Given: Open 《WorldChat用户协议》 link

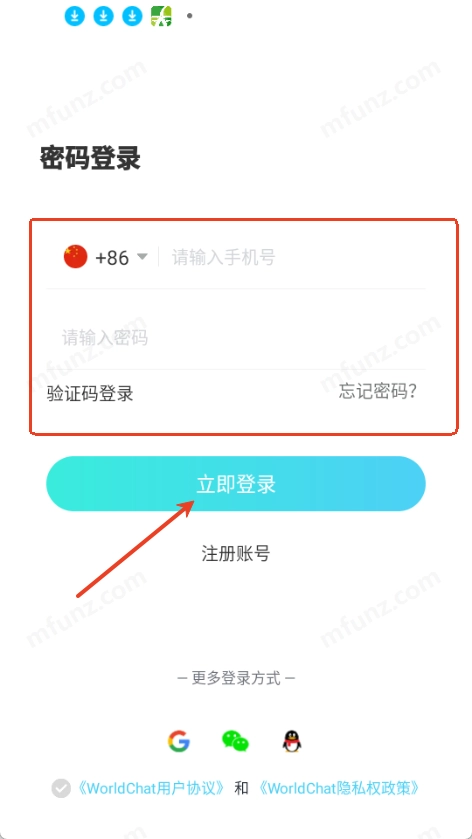Looking at the screenshot, I should click(x=150, y=788).
